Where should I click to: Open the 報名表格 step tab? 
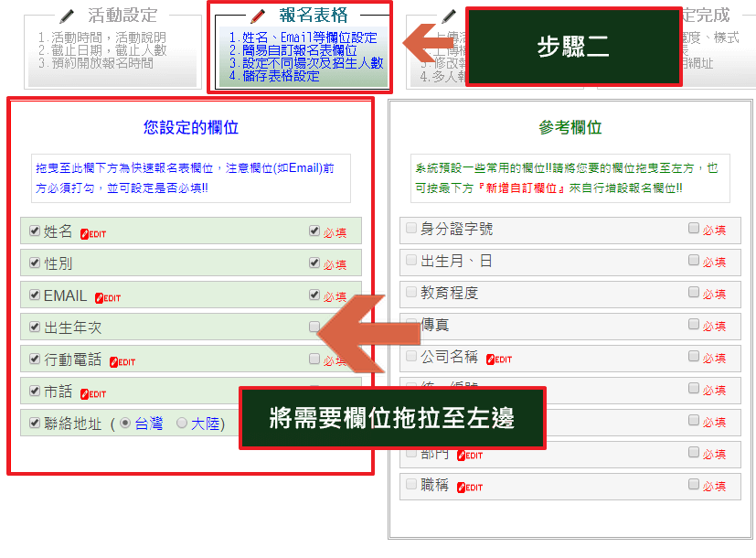coord(303,47)
